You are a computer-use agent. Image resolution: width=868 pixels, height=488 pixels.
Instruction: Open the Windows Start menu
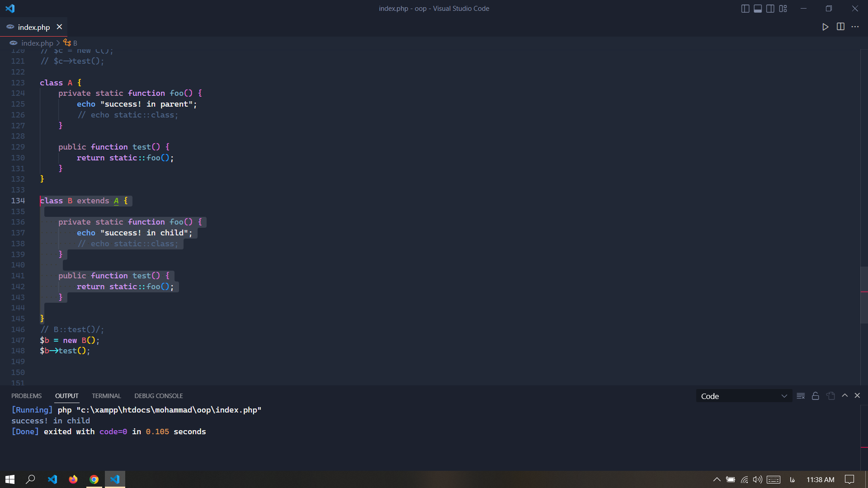[10, 479]
